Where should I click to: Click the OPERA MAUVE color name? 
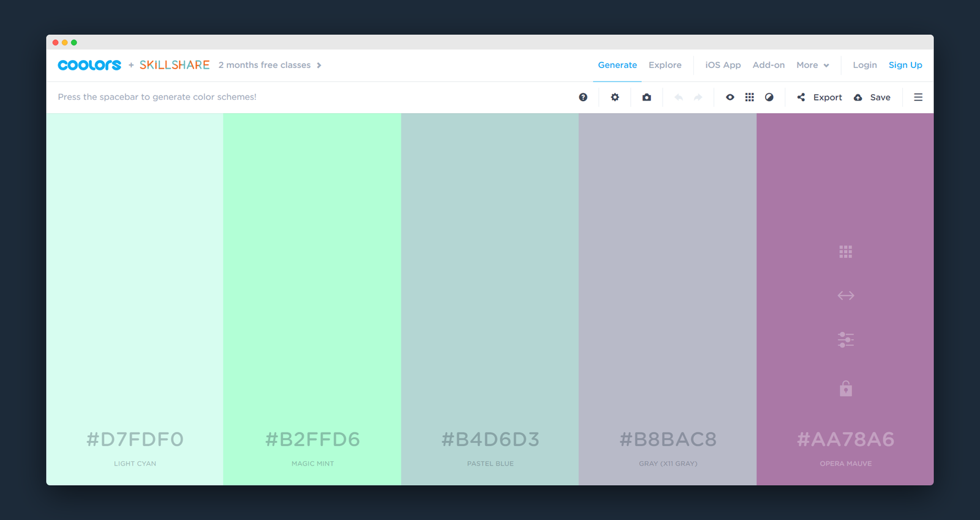(x=846, y=464)
